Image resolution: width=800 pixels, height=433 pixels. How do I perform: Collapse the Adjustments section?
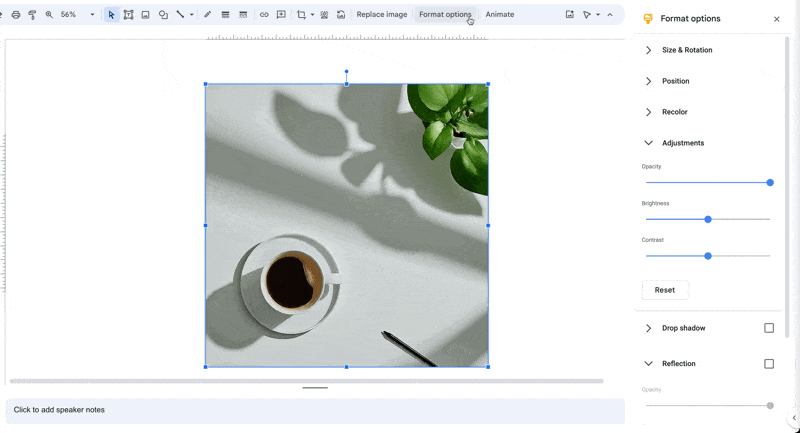coord(648,143)
